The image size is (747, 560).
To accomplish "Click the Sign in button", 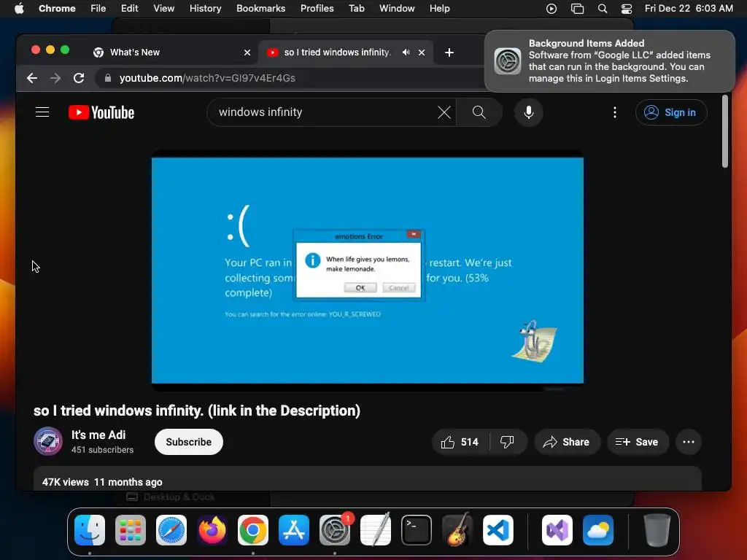I will (671, 112).
